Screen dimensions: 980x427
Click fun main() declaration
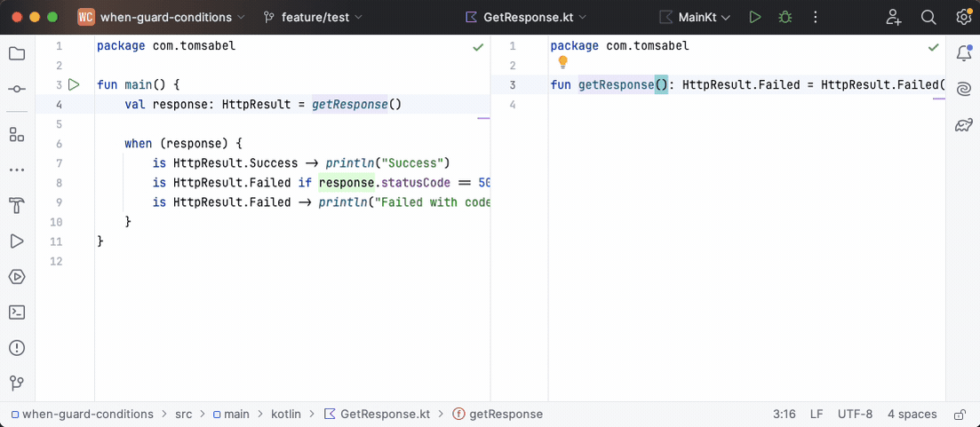pos(138,84)
